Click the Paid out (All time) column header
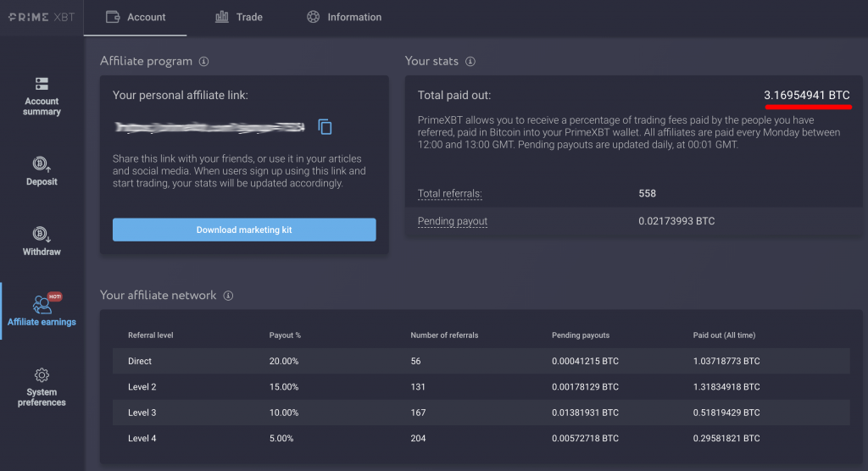The height and width of the screenshot is (471, 868). tap(724, 335)
